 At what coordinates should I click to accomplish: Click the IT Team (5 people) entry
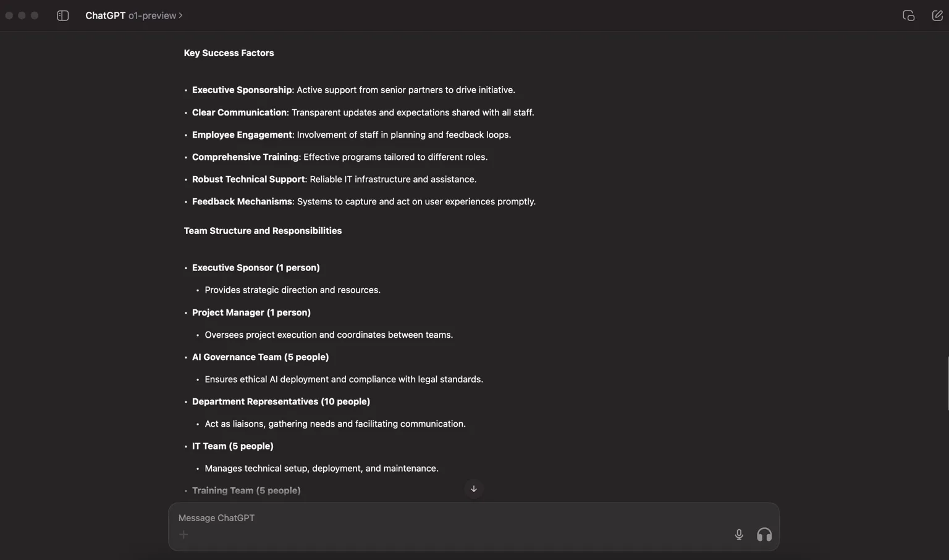tap(232, 446)
